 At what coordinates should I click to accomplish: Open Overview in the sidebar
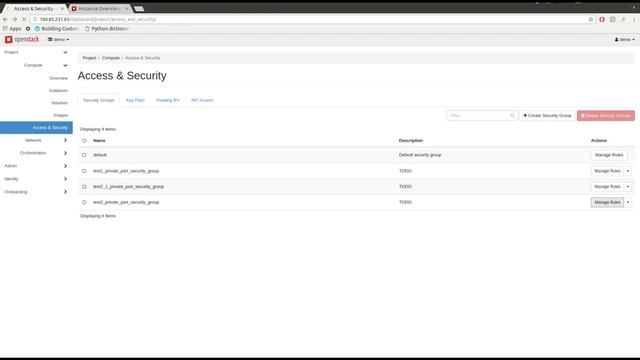coord(58,78)
